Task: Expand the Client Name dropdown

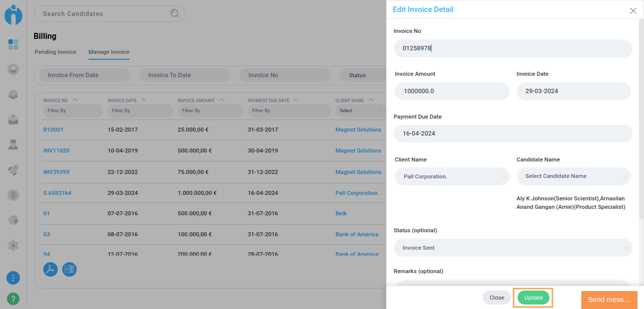Action: click(452, 176)
